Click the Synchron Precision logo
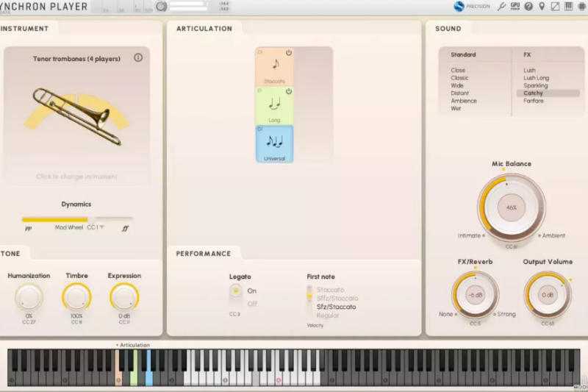Viewport: 588px width, 392px height. (472, 7)
